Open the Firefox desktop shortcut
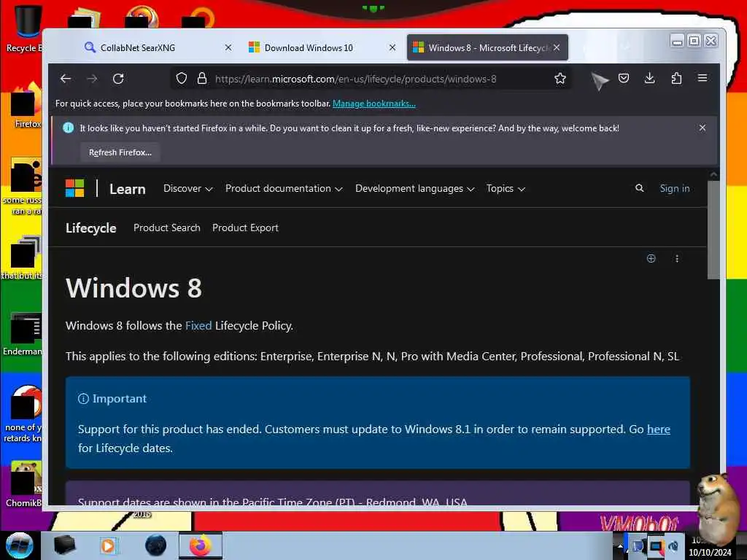Viewport: 747px width, 560px height. click(x=26, y=106)
